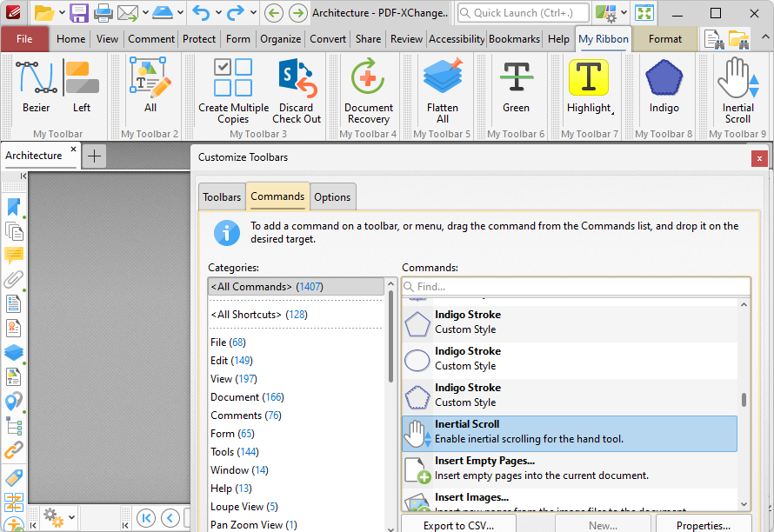
Task: Go to first page using navigation button
Action: pos(146,518)
